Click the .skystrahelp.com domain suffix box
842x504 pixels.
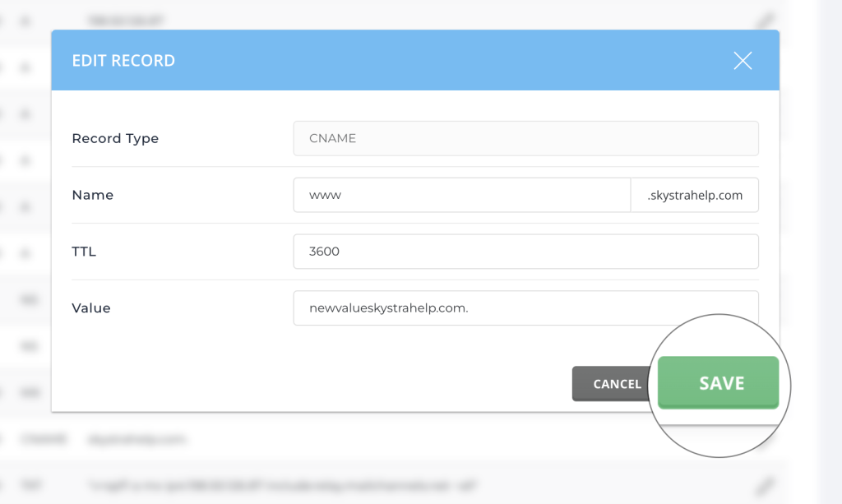click(695, 196)
